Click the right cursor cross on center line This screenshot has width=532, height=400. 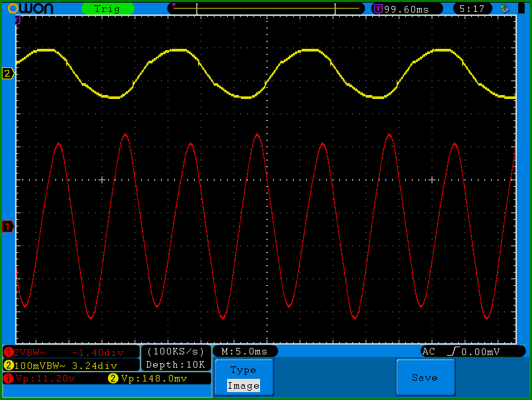(x=432, y=180)
